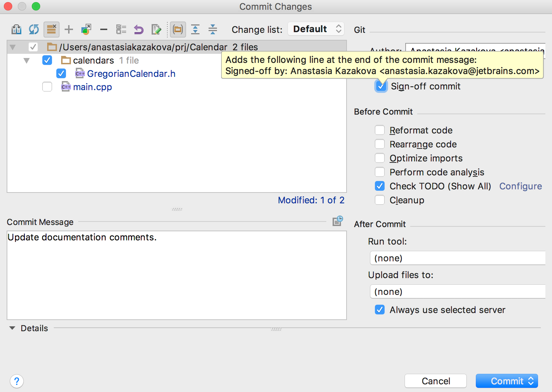The width and height of the screenshot is (552, 392).
Task: Open help with the question mark button
Action: pos(17,381)
